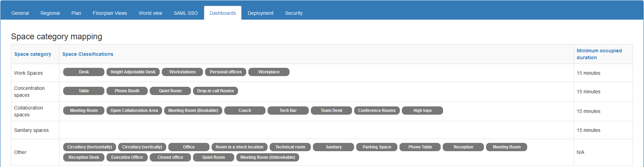Click the High tops classification tag

point(422,111)
